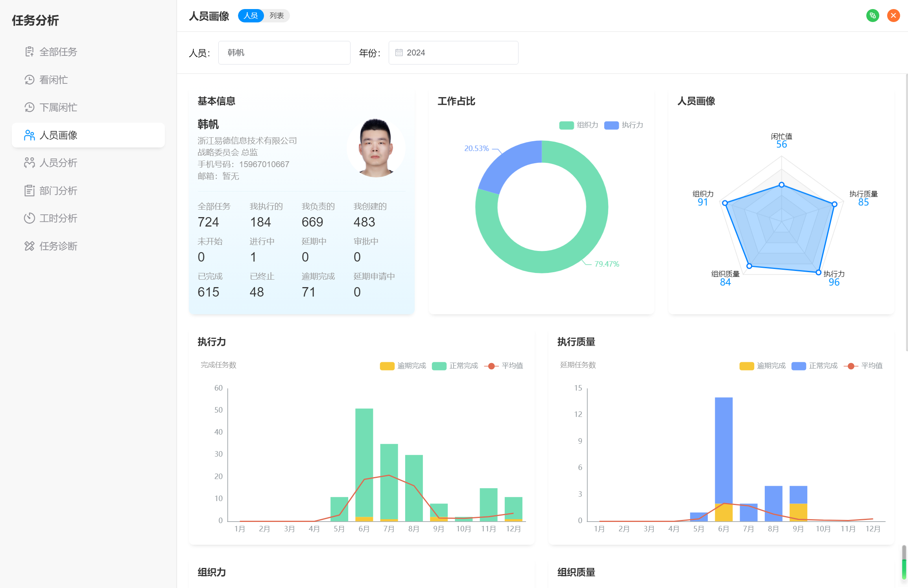The height and width of the screenshot is (588, 908).
Task: Click the 部门分析 document icon
Action: click(29, 191)
